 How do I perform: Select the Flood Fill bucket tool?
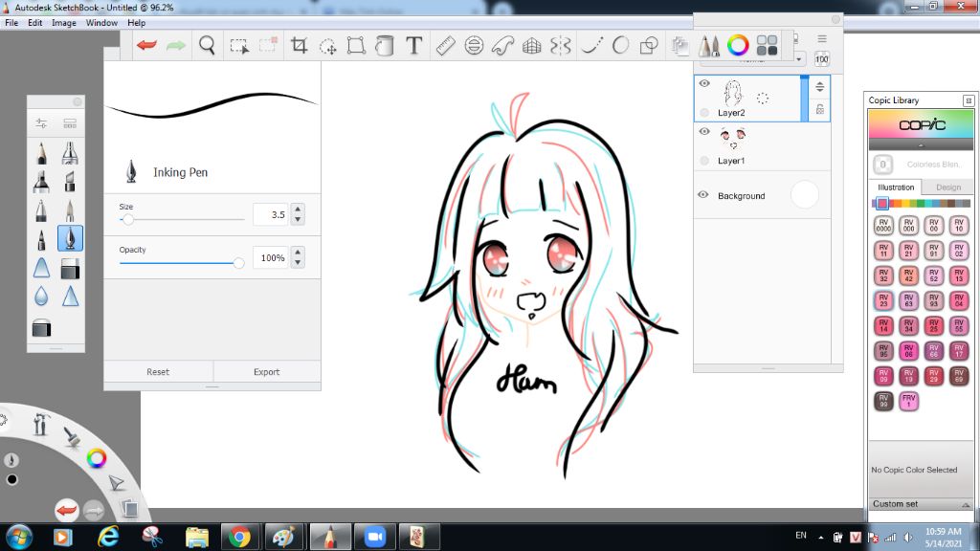click(385, 45)
